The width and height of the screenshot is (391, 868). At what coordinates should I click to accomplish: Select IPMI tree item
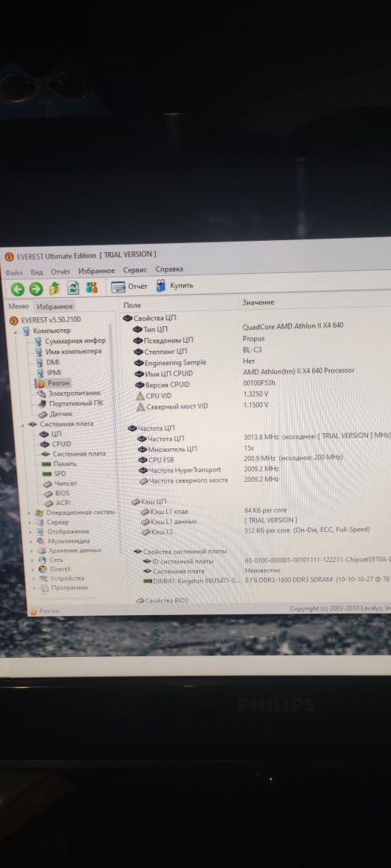(48, 373)
